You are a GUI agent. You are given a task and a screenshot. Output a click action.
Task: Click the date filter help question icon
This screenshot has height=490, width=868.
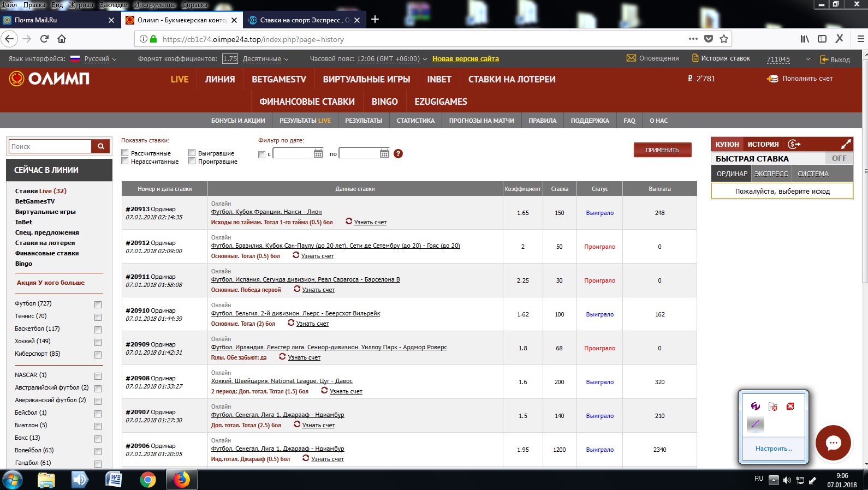pyautogui.click(x=398, y=154)
